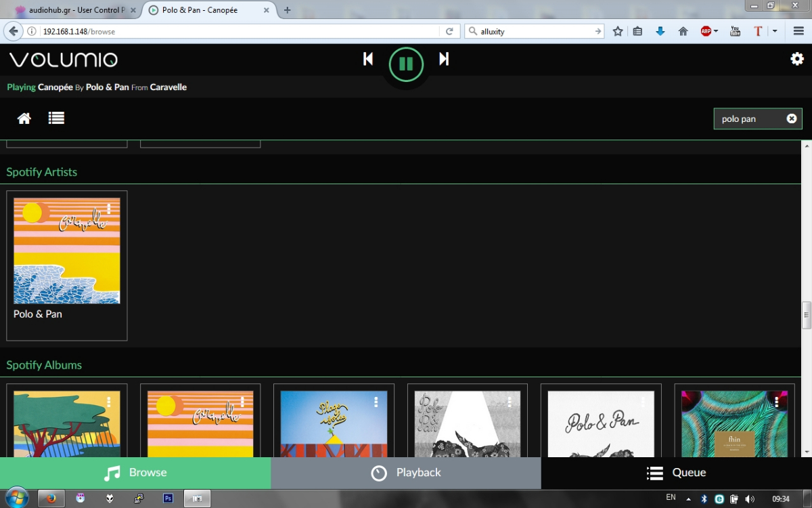The height and width of the screenshot is (508, 812).
Task: Switch to list view in Volumio
Action: 56,117
